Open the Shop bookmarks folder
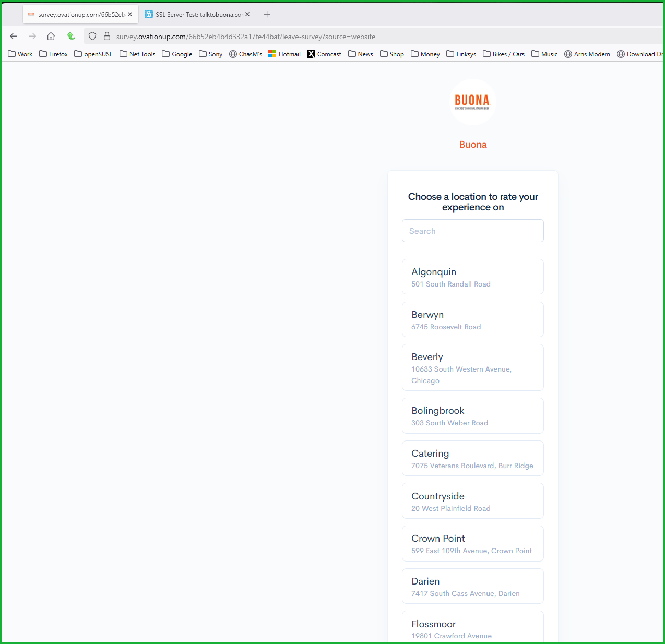 click(x=392, y=54)
